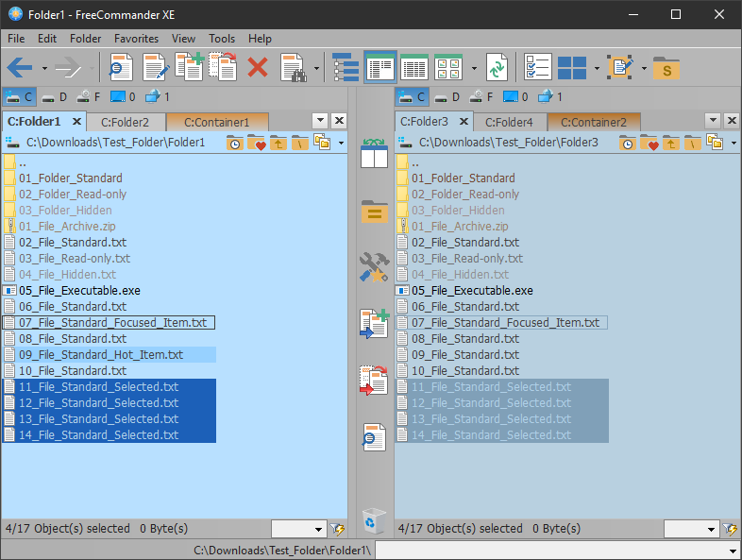The image size is (742, 560).
Task: Close the C:Folder1 tab
Action: [76, 122]
